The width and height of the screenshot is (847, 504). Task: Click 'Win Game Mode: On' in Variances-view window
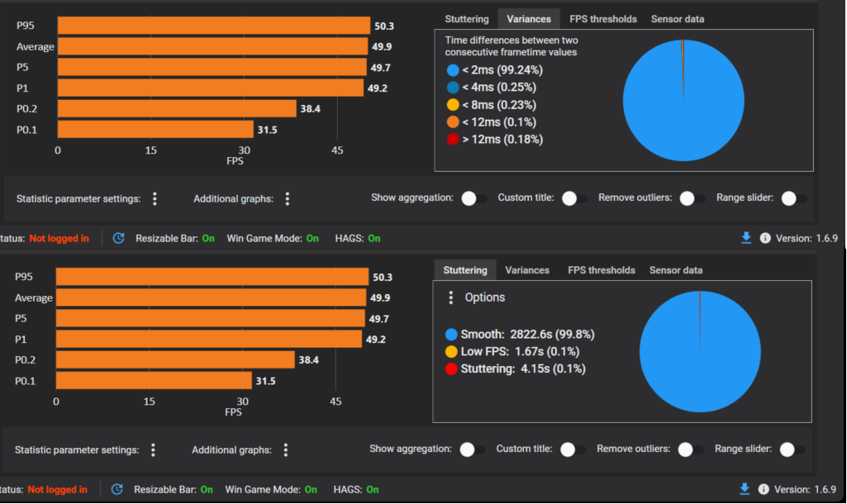(x=273, y=238)
